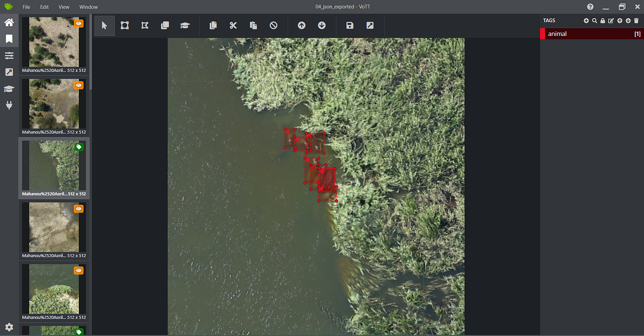644x336 pixels.
Task: Copy selected regions with toolbar icon
Action: pyautogui.click(x=213, y=25)
